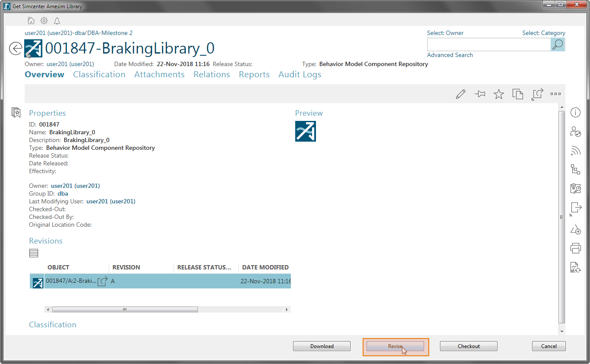The image size is (590, 364).
Task: Open the structure hierarchy sidebar icon
Action: click(x=575, y=169)
